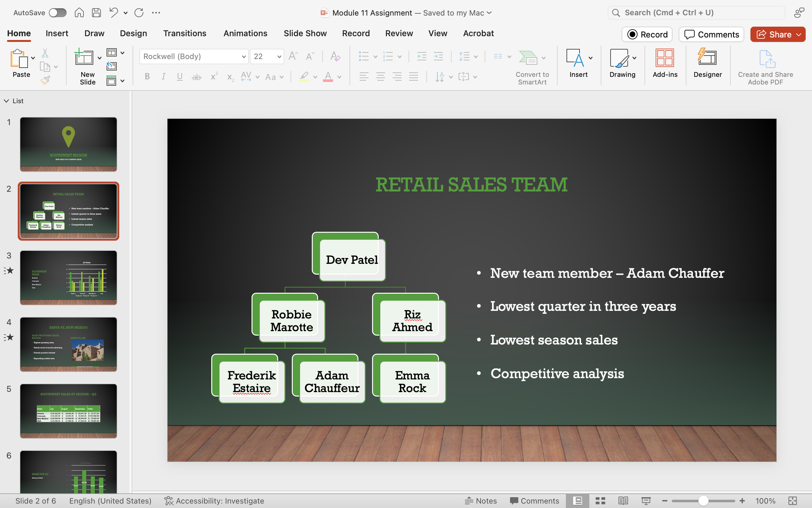Click the Cut scissors icon

tap(45, 53)
